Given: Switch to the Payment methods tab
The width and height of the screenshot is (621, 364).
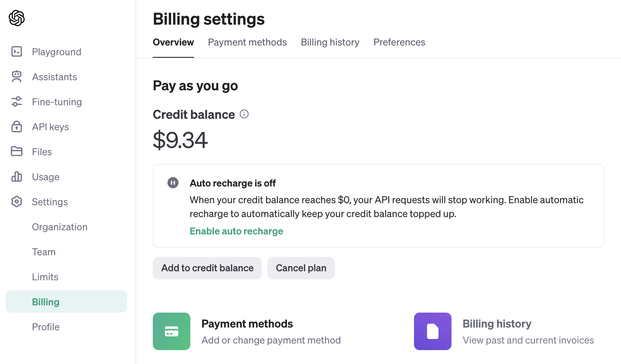Looking at the screenshot, I should (247, 42).
